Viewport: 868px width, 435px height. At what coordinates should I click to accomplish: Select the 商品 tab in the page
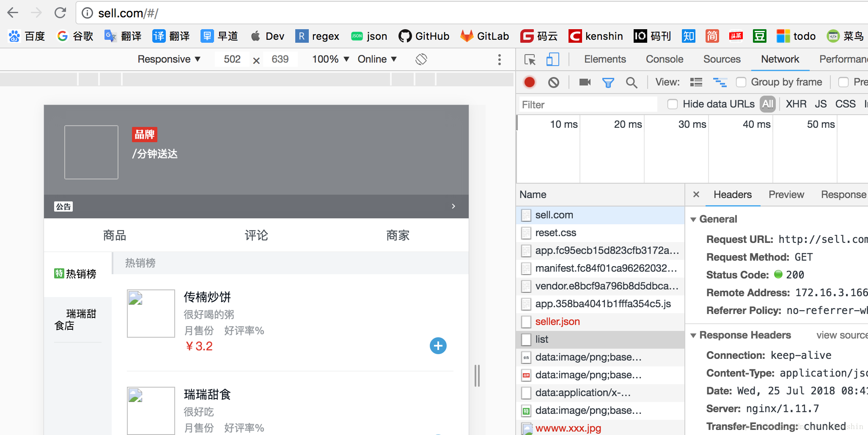point(115,235)
